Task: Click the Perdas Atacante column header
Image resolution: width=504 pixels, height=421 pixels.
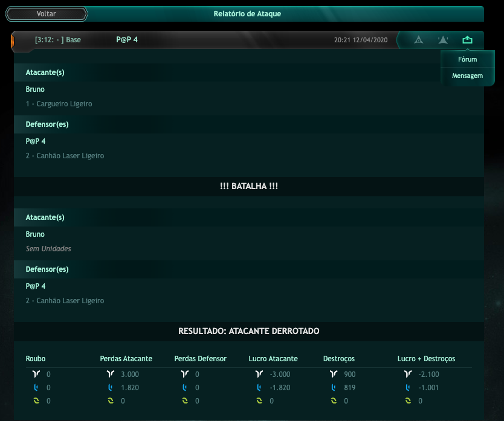Action: pos(126,359)
